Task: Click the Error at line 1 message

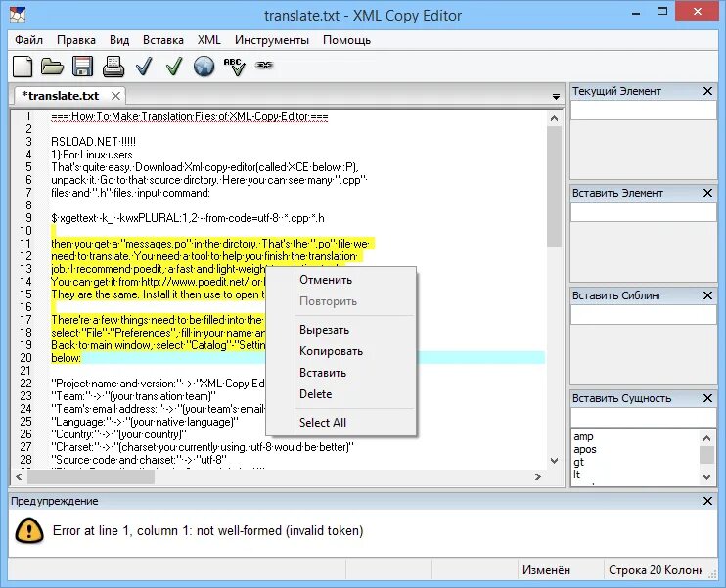Action: coord(207,530)
